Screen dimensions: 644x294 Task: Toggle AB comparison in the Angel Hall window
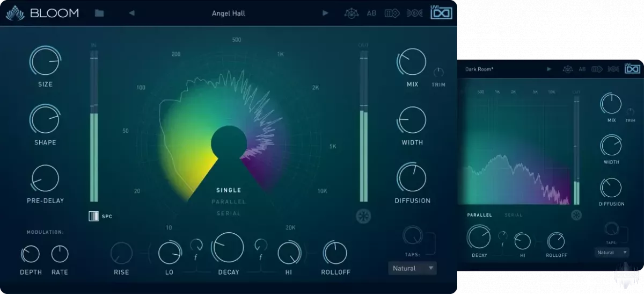click(x=371, y=13)
